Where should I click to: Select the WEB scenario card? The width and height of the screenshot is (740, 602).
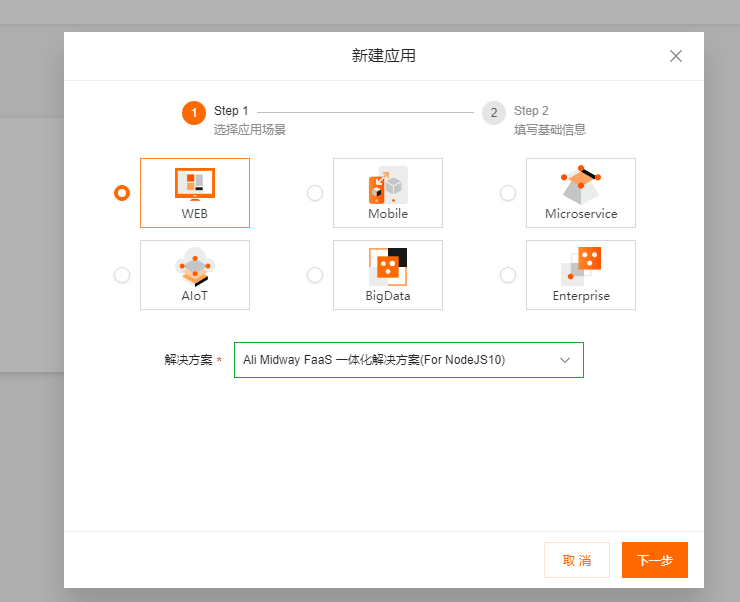[194, 193]
